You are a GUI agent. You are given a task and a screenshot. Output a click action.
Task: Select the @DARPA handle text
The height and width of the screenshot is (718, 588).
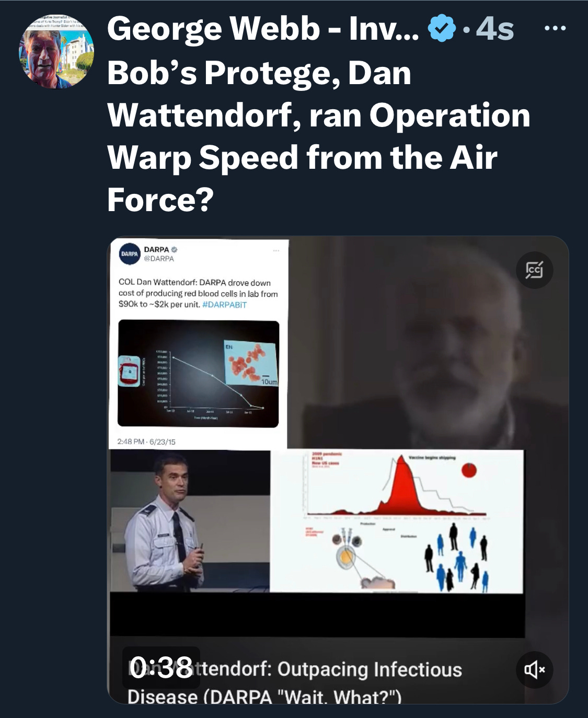click(x=159, y=259)
